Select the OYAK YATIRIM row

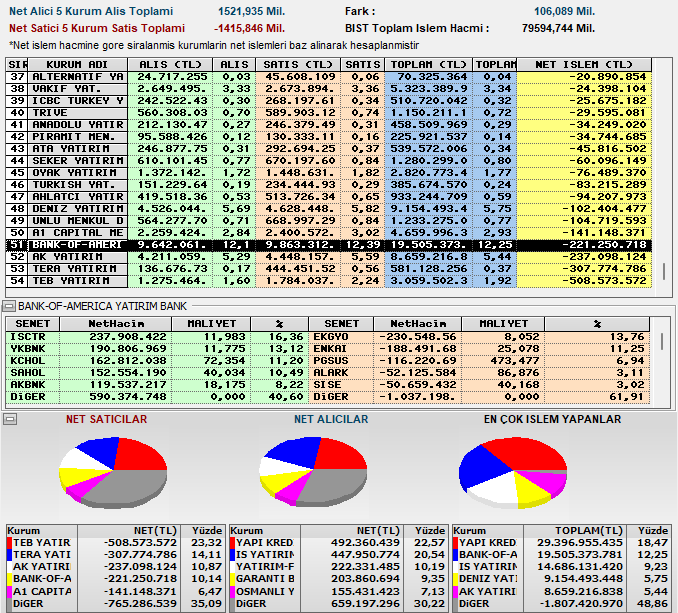[329, 173]
